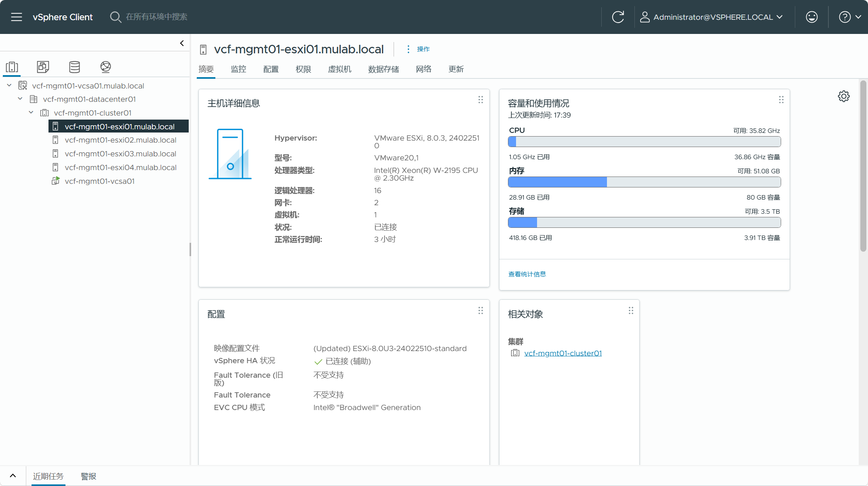Switch to the 监控 tab
This screenshot has height=486, width=868.
(238, 69)
